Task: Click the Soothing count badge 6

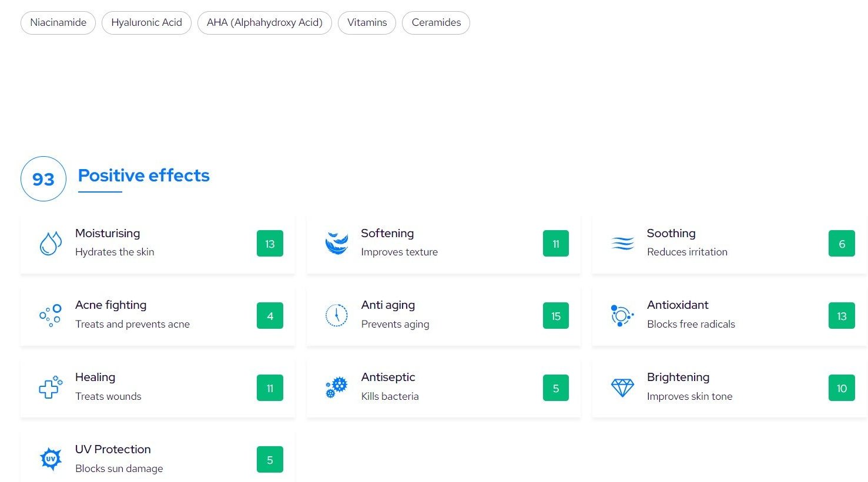Action: point(842,244)
